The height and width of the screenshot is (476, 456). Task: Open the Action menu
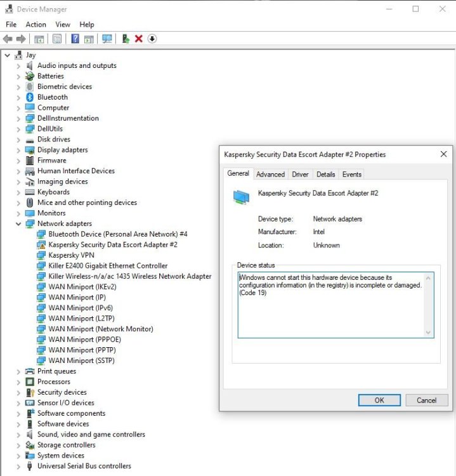click(36, 25)
